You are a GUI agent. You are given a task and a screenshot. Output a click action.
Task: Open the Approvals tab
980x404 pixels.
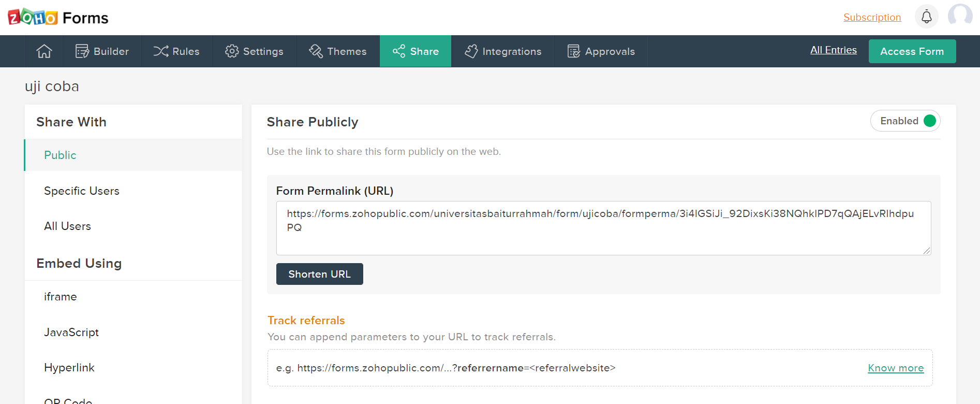[601, 51]
